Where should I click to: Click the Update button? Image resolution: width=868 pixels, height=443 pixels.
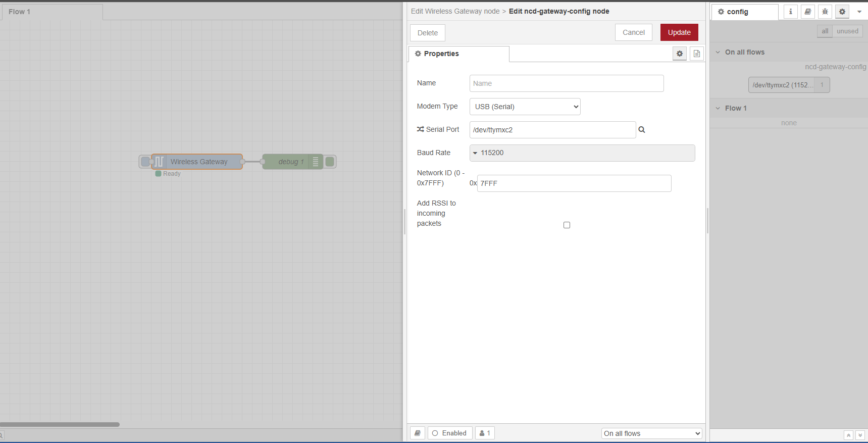pyautogui.click(x=679, y=32)
